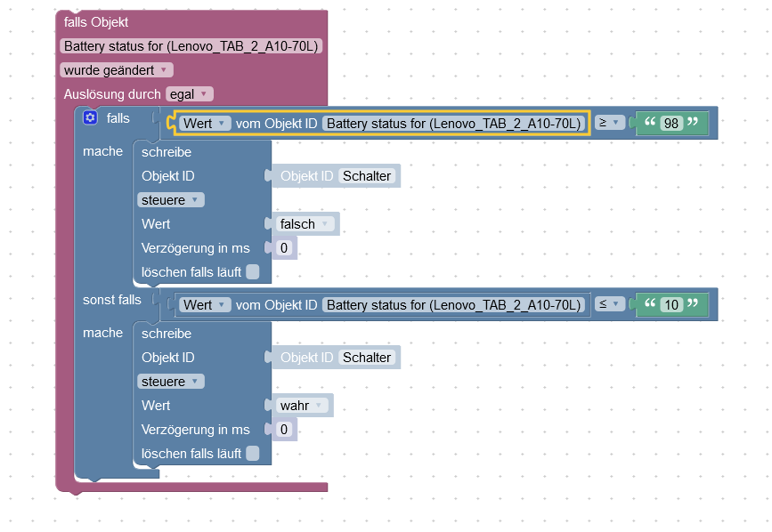Screen dimensions: 772x532
Task: Open the gear mutator icon on the falls block
Action: (90, 118)
